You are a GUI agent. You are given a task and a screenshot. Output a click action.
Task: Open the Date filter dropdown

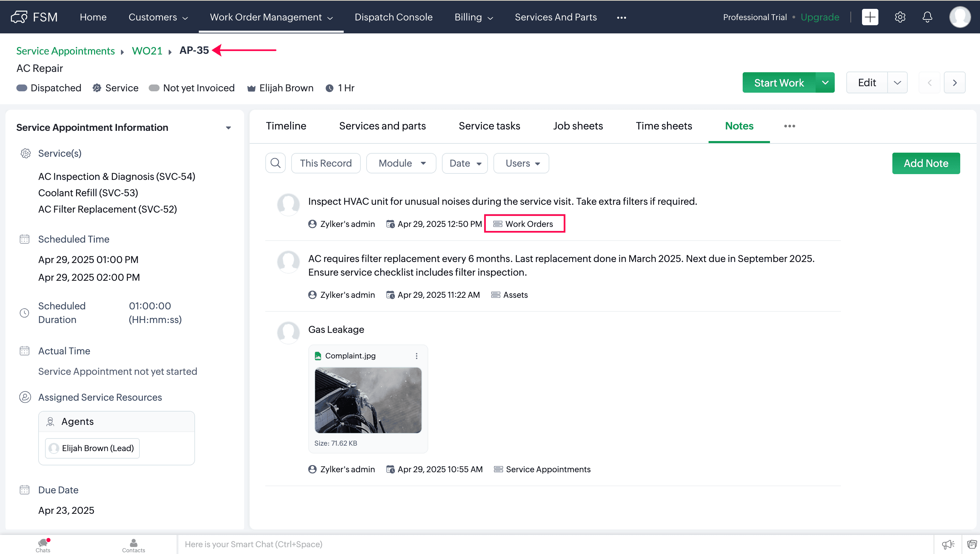tap(464, 163)
